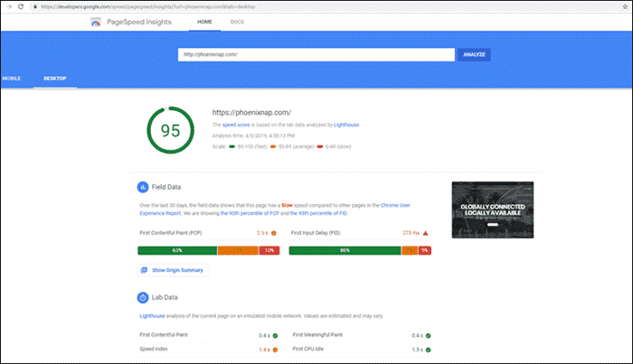Image resolution: width=633 pixels, height=364 pixels.
Task: Click the First Contentful Paint (FCP) label
Action: [171, 233]
